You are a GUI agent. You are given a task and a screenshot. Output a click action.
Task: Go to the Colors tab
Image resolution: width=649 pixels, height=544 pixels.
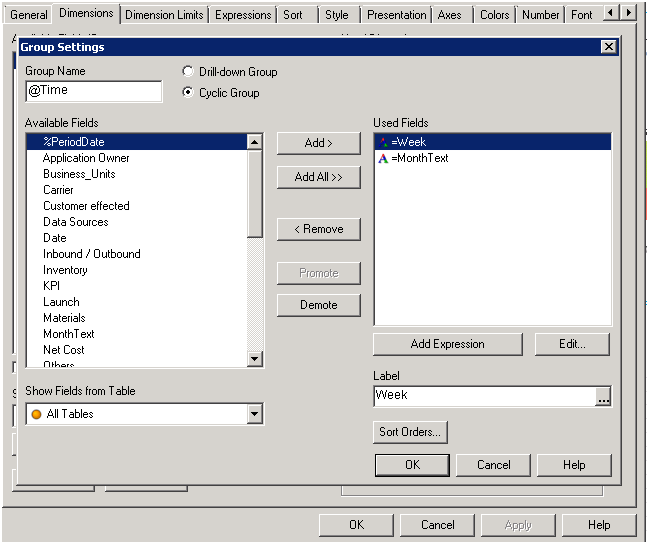tap(494, 15)
